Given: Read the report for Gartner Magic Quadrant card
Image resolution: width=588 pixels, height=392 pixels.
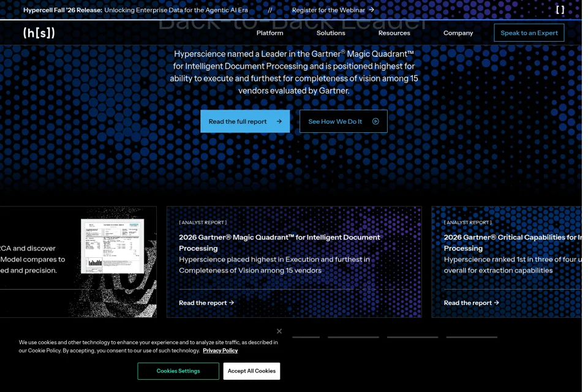Looking at the screenshot, I should [x=206, y=303].
